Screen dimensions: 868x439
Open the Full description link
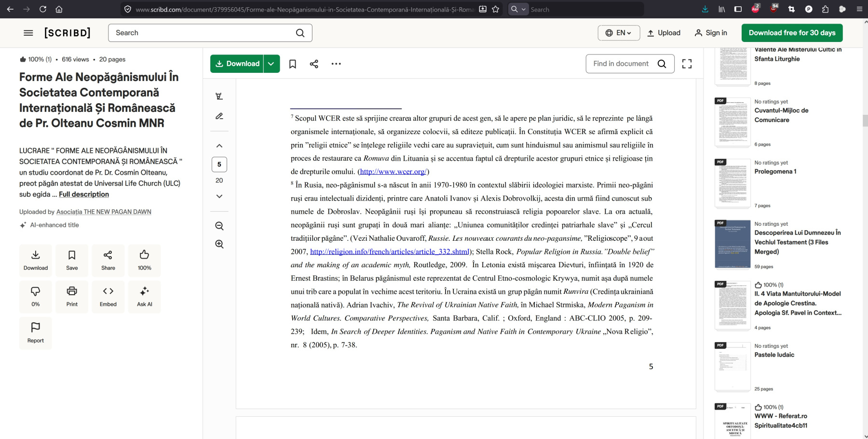pos(84,194)
